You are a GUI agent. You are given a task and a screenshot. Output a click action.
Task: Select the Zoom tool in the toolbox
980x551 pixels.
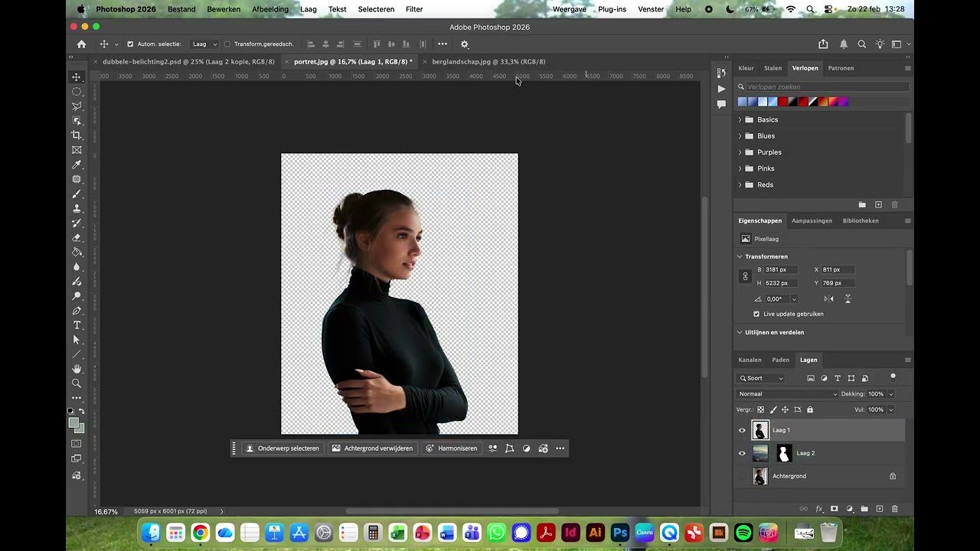tap(77, 383)
